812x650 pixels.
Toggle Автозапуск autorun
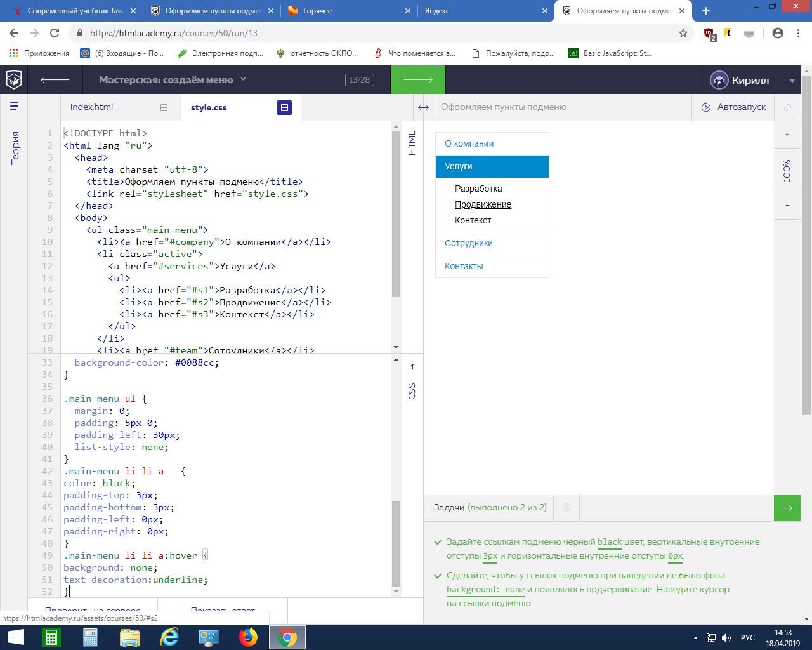pos(733,107)
